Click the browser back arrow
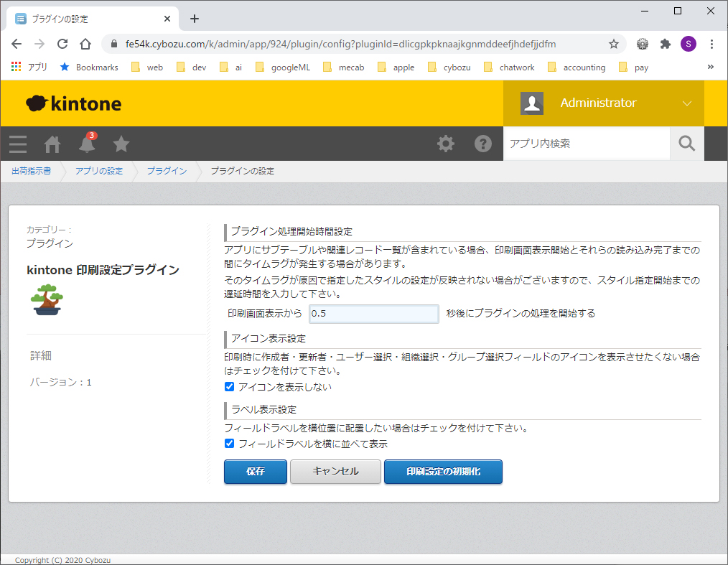728x565 pixels. point(17,44)
